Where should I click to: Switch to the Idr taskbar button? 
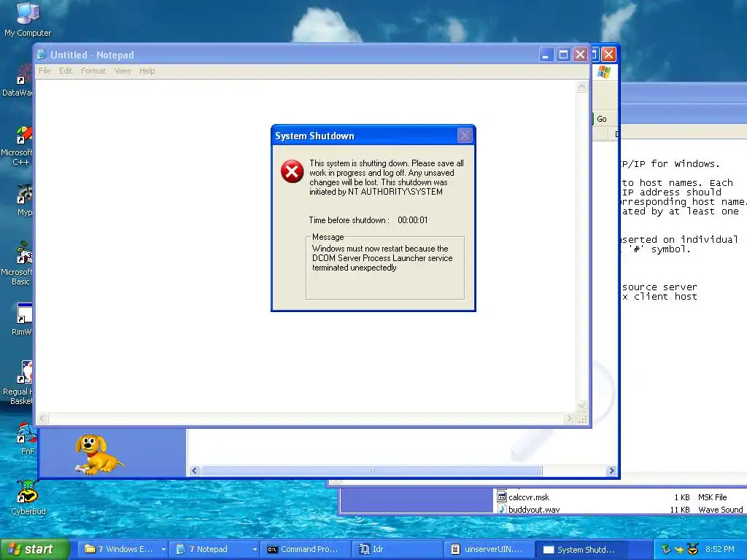click(x=398, y=549)
